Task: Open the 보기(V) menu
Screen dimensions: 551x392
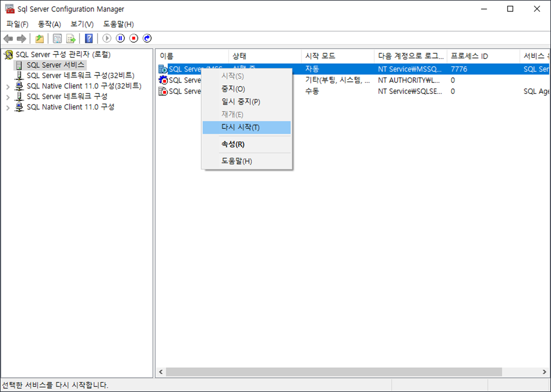Action: click(x=82, y=24)
